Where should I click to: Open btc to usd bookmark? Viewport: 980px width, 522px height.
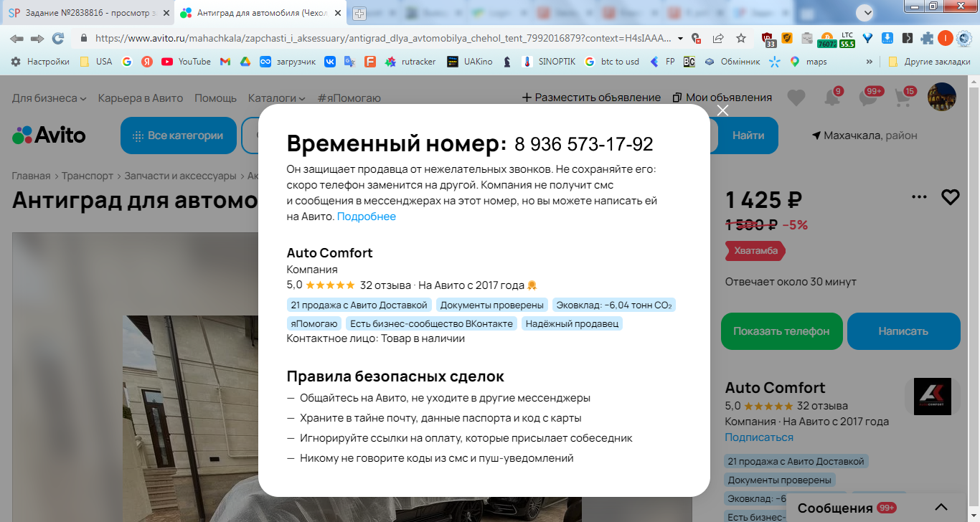(612, 62)
